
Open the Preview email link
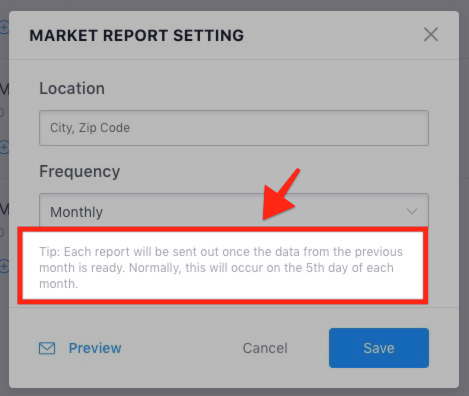[x=95, y=348]
